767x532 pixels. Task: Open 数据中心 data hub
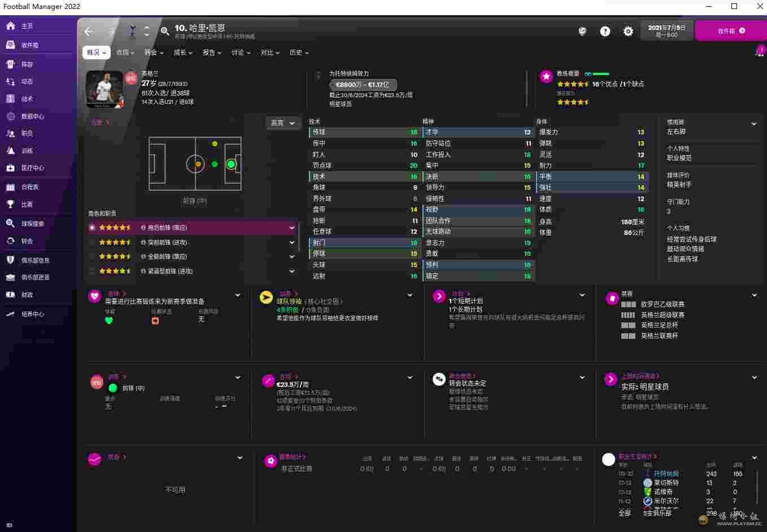(x=32, y=116)
